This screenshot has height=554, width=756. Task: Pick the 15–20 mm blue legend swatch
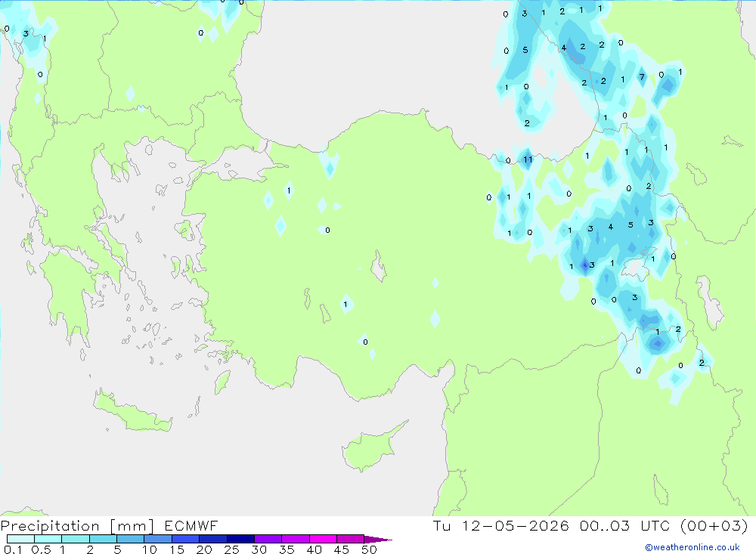point(186,539)
